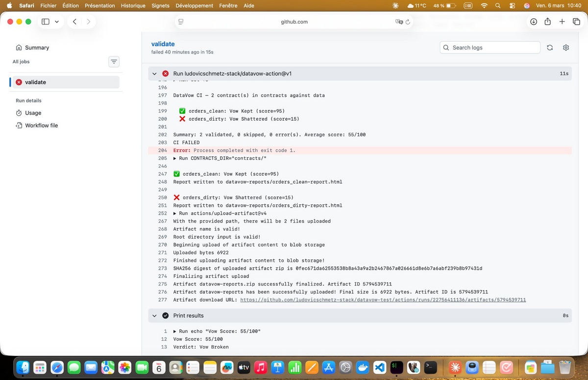Click the log settings gear icon
Image resolution: width=588 pixels, height=380 pixels.
(x=565, y=47)
